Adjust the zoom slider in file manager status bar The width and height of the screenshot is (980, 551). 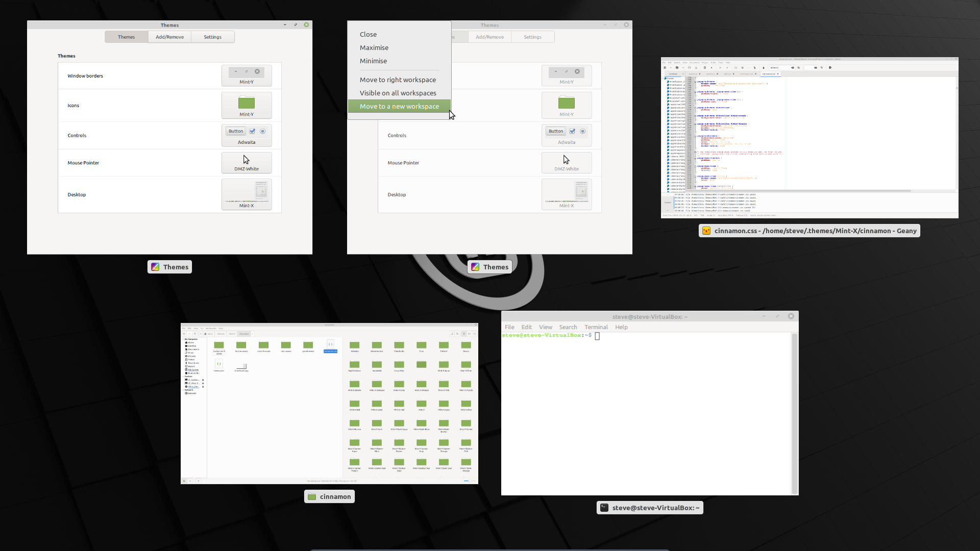(x=471, y=481)
